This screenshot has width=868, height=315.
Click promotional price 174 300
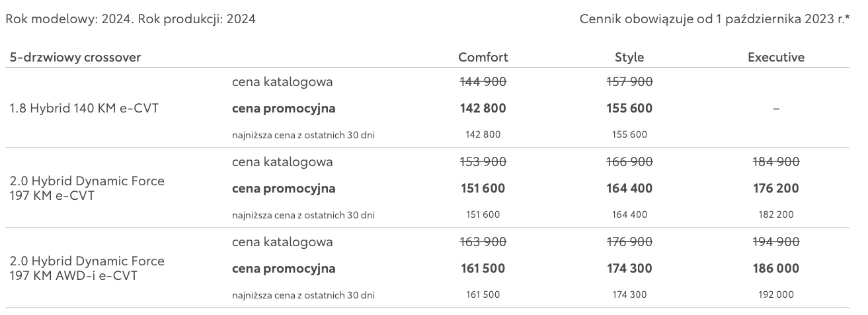click(x=629, y=269)
